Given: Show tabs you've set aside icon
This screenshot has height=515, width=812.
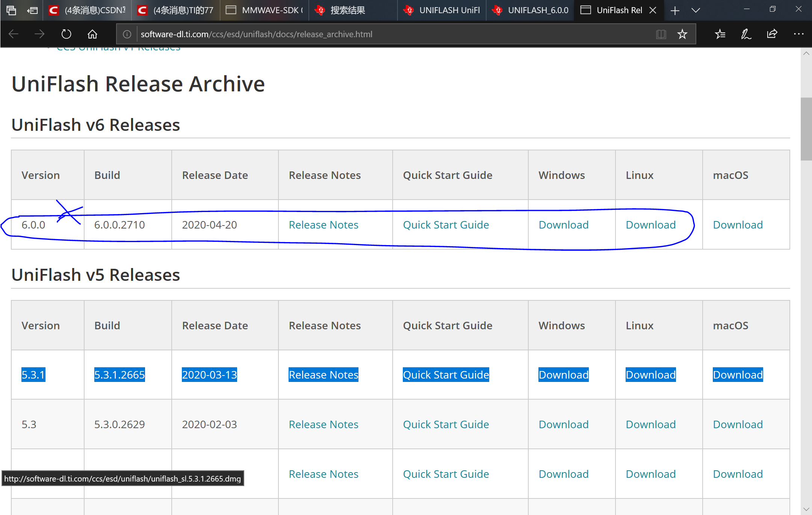Looking at the screenshot, I should click(11, 10).
